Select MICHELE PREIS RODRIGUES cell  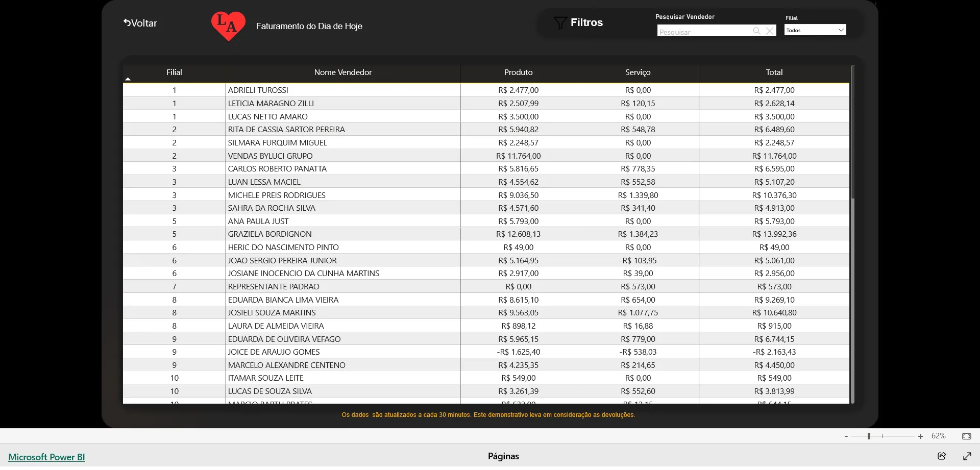[x=342, y=195]
